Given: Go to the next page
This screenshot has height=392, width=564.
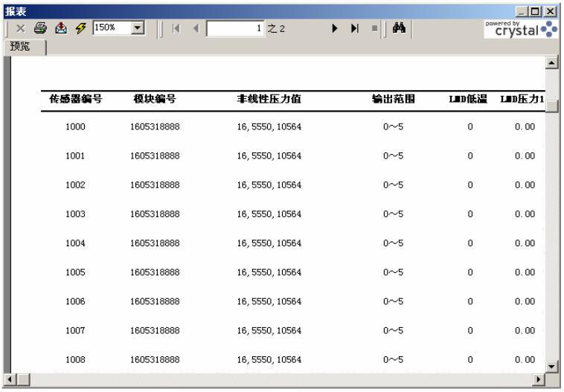Looking at the screenshot, I should coord(335,28).
